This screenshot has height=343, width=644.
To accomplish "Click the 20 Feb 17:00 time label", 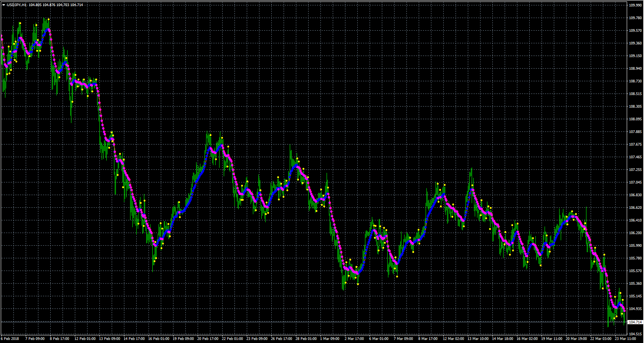I will [207, 339].
